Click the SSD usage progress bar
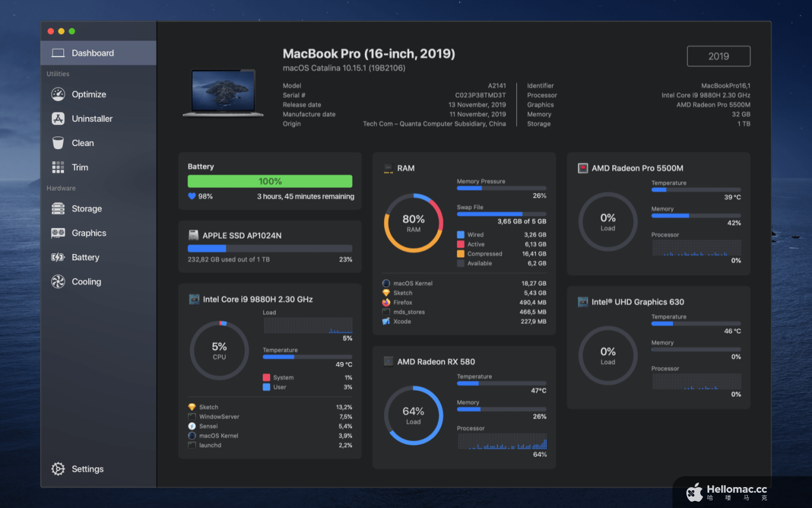The height and width of the screenshot is (508, 812). pyautogui.click(x=270, y=248)
